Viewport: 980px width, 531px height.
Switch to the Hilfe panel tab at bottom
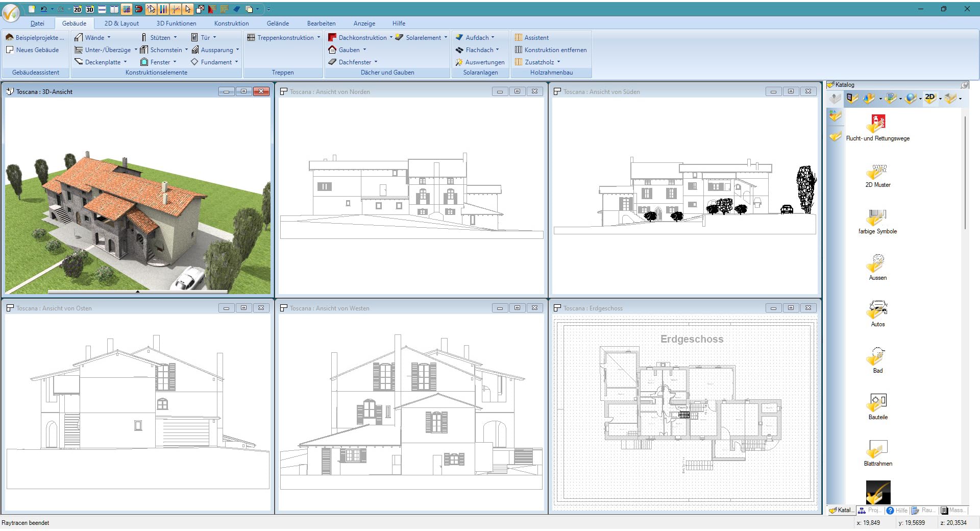(x=897, y=510)
